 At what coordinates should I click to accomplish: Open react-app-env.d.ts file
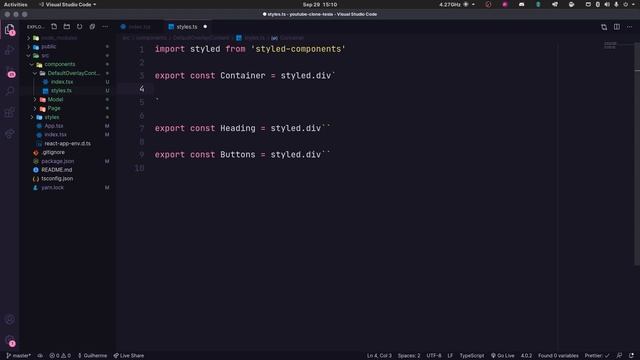[68, 144]
